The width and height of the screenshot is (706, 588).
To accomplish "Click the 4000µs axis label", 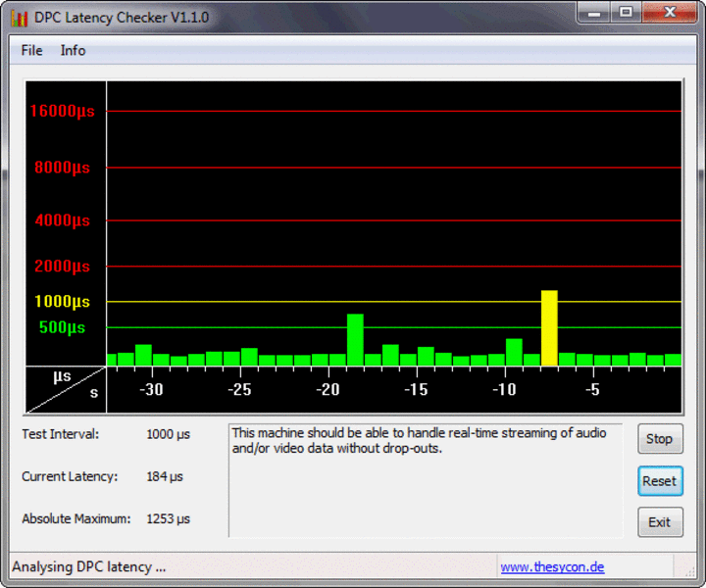I will [x=62, y=220].
